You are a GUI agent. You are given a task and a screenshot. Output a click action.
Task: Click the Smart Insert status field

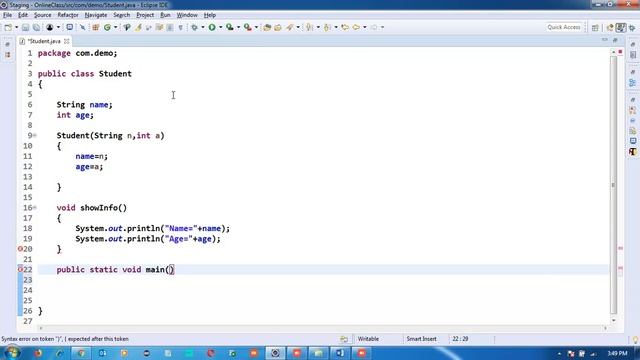421,339
